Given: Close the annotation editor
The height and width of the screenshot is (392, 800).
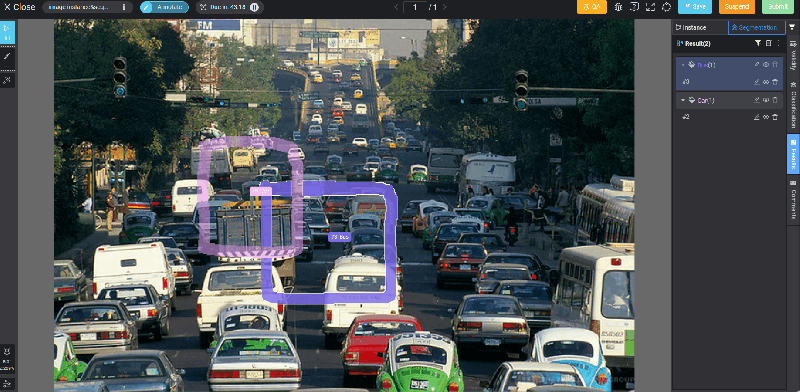Looking at the screenshot, I should coord(20,7).
